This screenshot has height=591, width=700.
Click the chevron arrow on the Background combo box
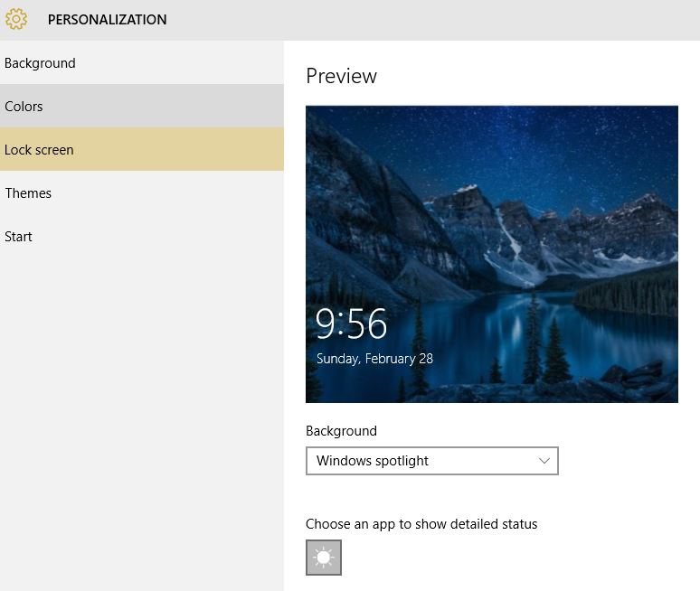(544, 461)
